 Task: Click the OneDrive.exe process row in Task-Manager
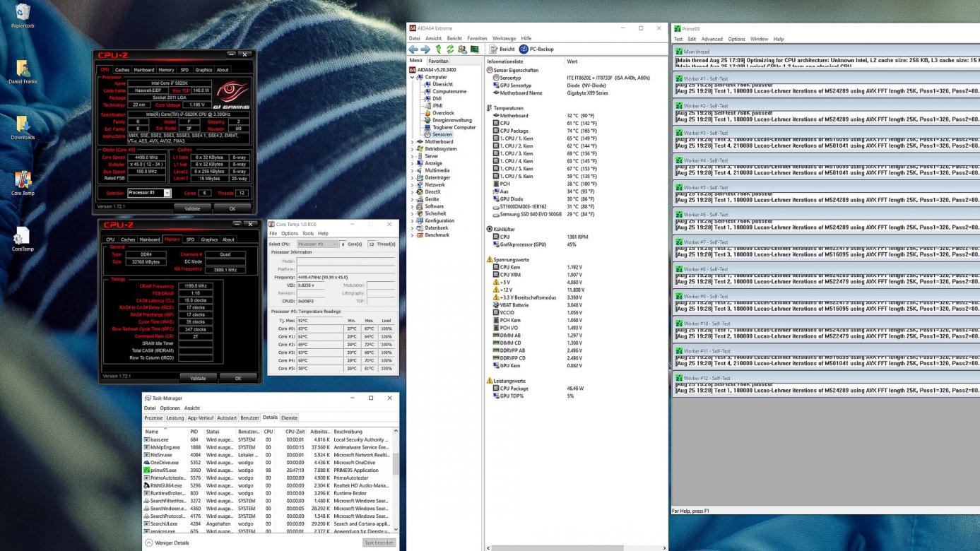coord(267,462)
